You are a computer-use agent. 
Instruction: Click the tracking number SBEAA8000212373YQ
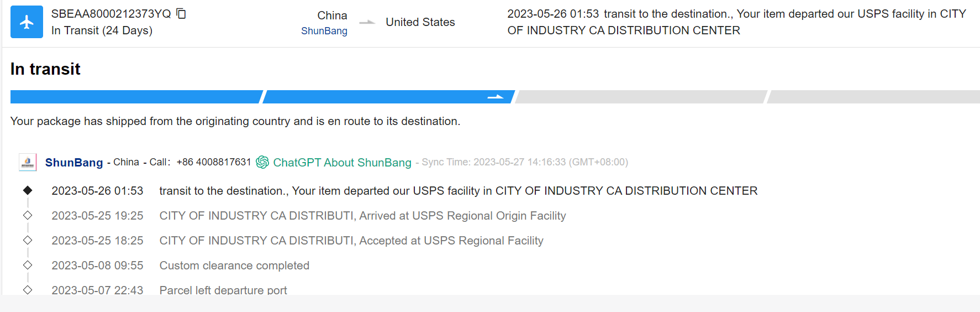tap(111, 14)
